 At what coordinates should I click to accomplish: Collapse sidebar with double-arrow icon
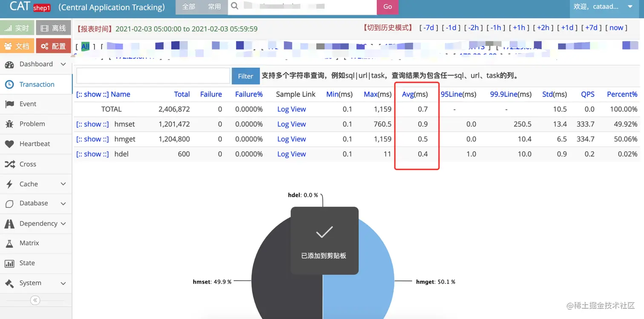click(35, 300)
